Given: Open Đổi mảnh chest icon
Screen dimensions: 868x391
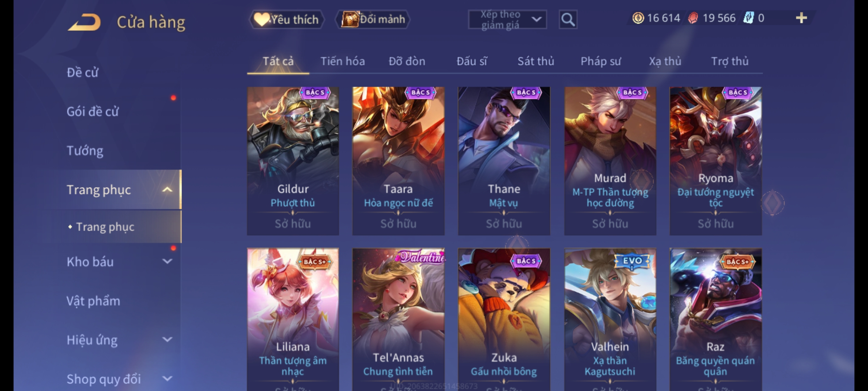Looking at the screenshot, I should click(373, 19).
